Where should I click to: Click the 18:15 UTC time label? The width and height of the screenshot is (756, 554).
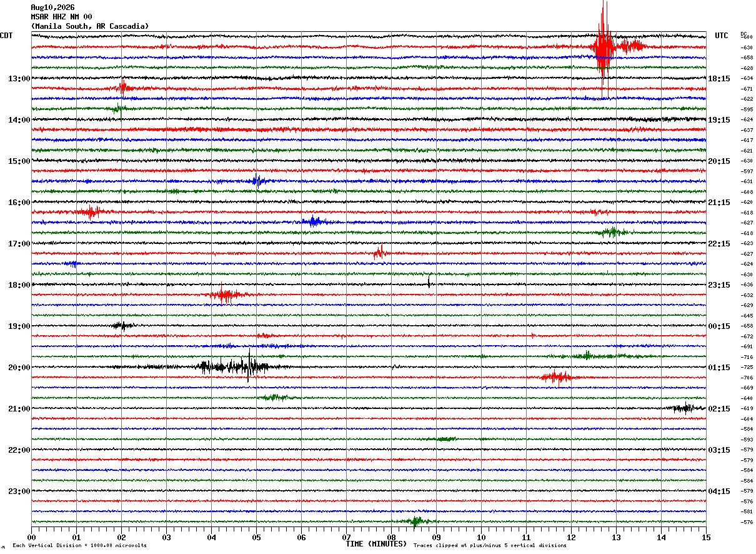[719, 79]
